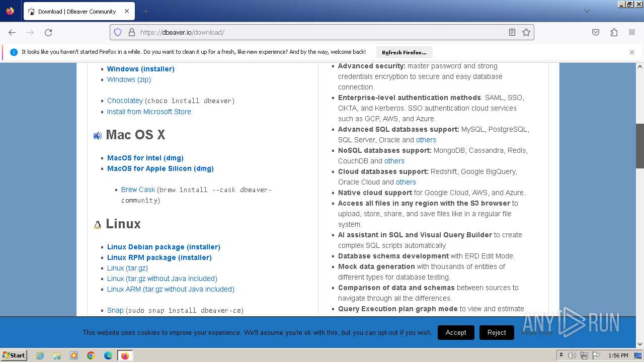Reject the website cookies
Image resolution: width=644 pixels, height=362 pixels.
(x=497, y=332)
